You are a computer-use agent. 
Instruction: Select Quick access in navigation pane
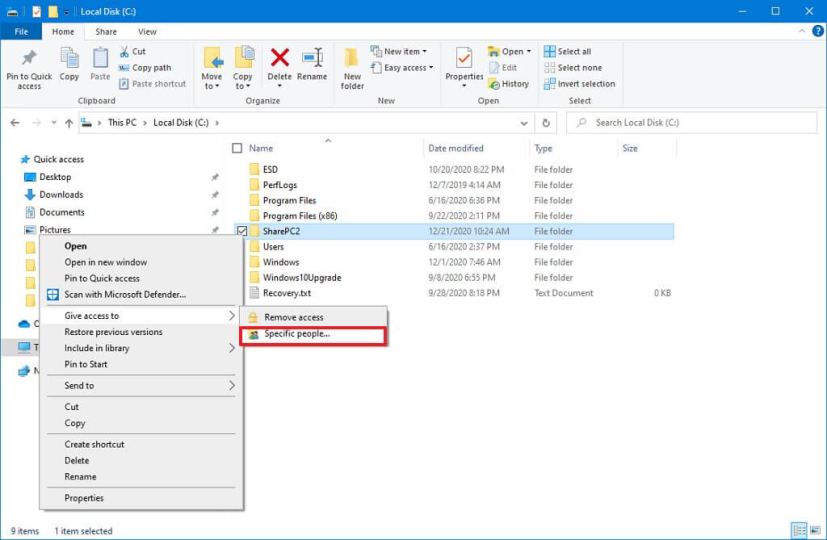pyautogui.click(x=52, y=159)
